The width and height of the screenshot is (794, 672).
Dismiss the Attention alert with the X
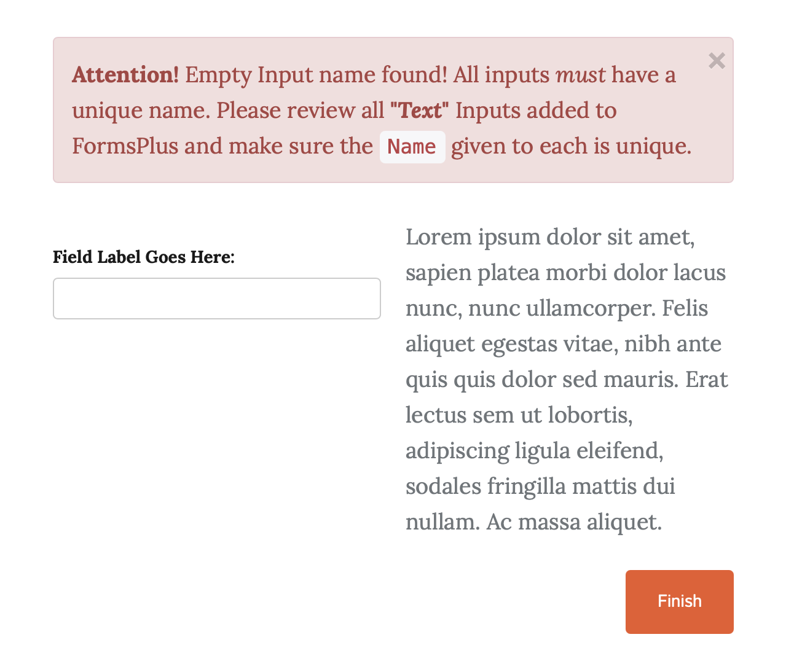click(x=717, y=61)
